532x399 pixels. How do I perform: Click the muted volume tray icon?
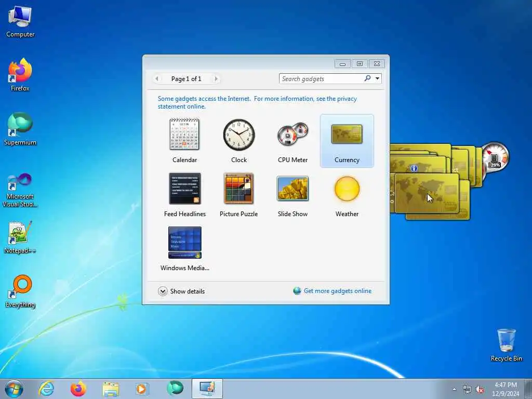coord(480,390)
